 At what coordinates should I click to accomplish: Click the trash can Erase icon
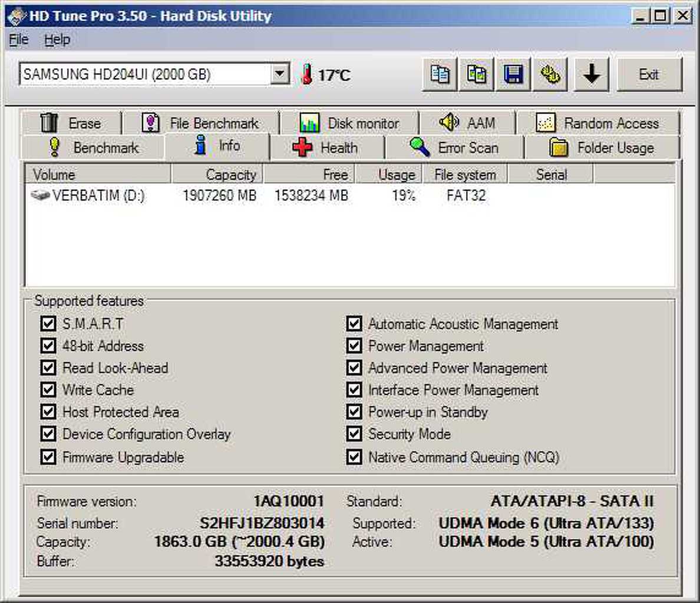pos(49,122)
